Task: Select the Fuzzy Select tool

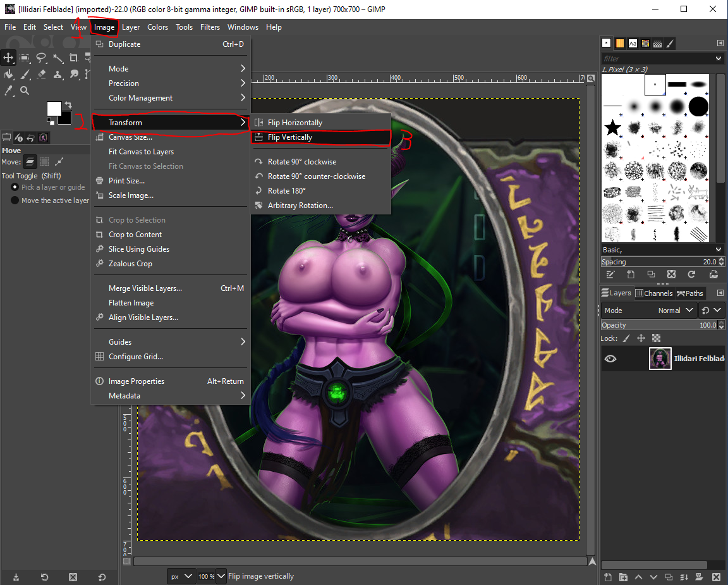Action: point(59,58)
